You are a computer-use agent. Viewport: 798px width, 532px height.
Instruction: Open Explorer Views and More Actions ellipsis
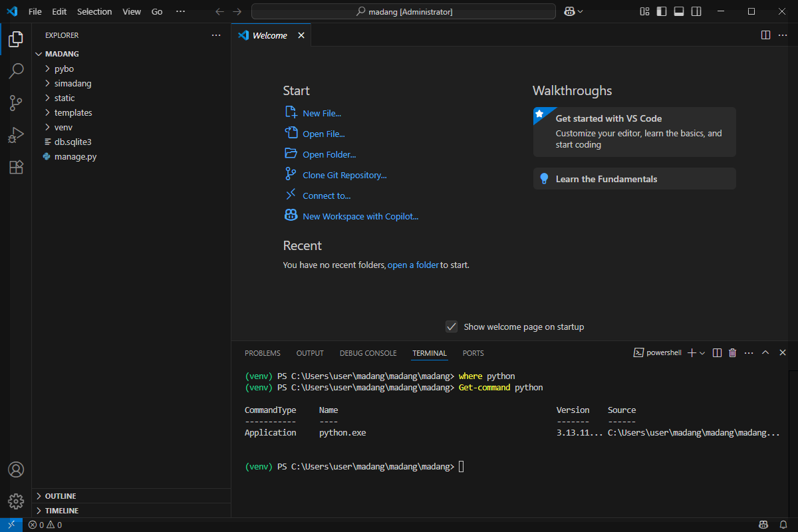coord(216,35)
